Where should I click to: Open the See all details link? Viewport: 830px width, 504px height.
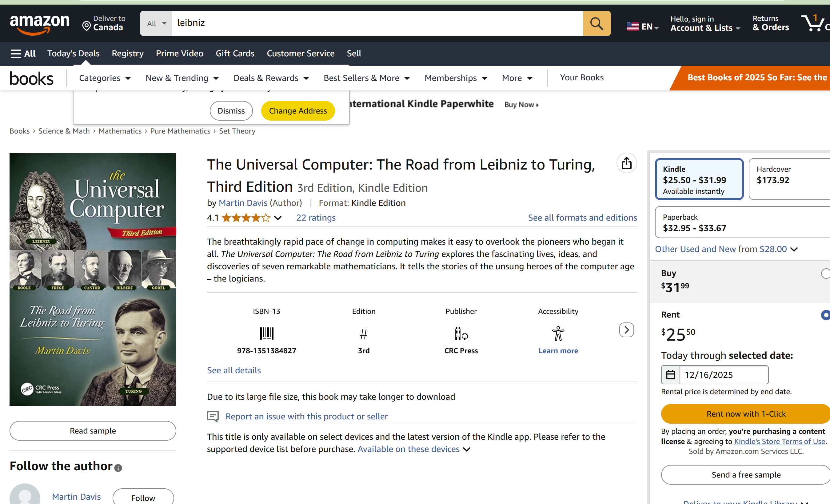tap(234, 370)
